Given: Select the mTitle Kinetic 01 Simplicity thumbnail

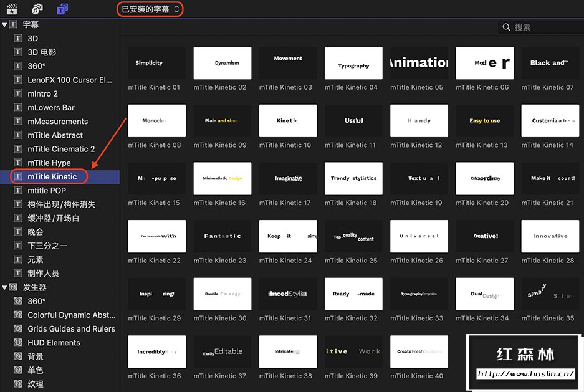Looking at the screenshot, I should (x=157, y=63).
